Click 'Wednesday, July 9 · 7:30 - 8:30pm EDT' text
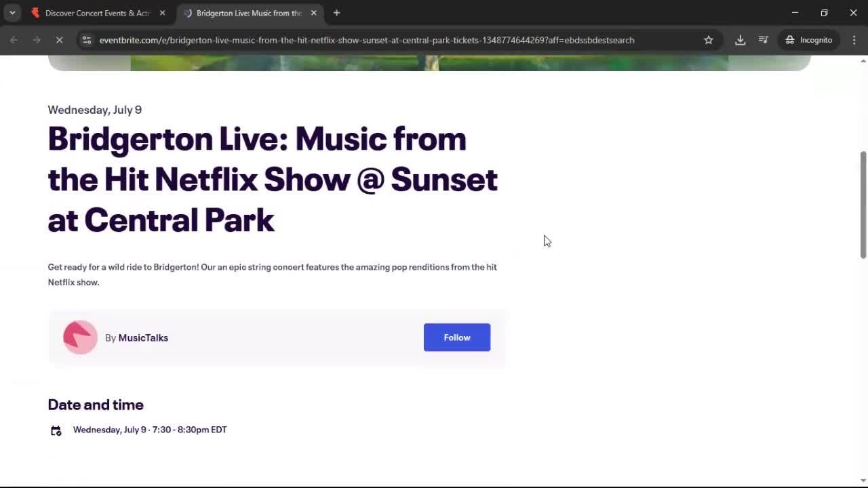Image resolution: width=868 pixels, height=488 pixels. 150,430
